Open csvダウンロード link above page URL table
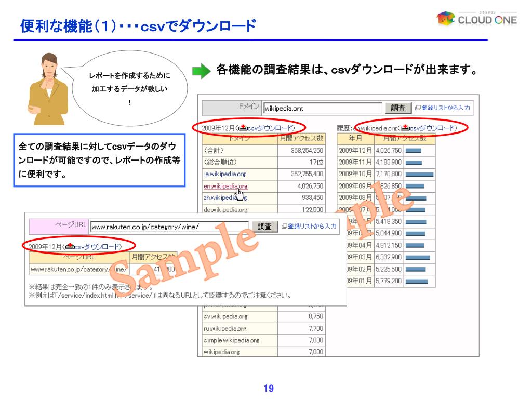 [x=97, y=246]
